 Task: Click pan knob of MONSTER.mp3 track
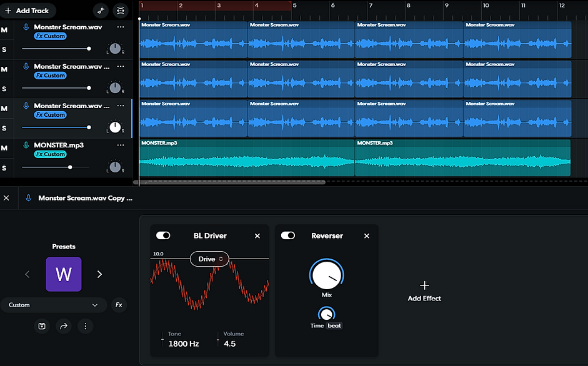pyautogui.click(x=115, y=167)
